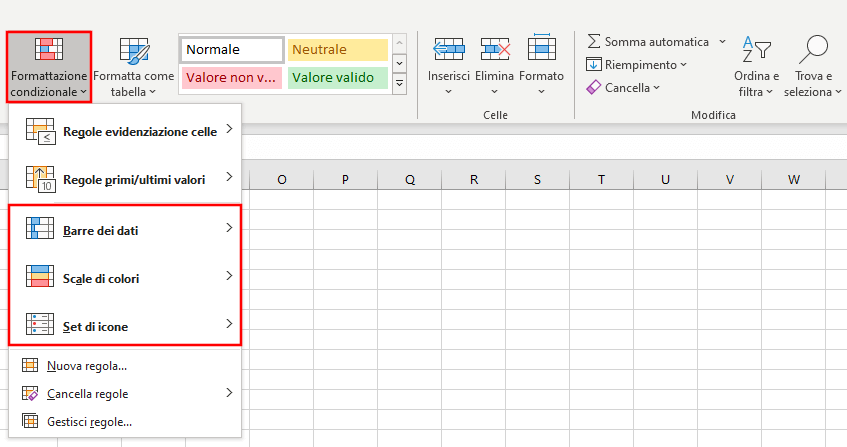Apply the Valore non valido style
The width and height of the screenshot is (847, 447).
pyautogui.click(x=232, y=78)
